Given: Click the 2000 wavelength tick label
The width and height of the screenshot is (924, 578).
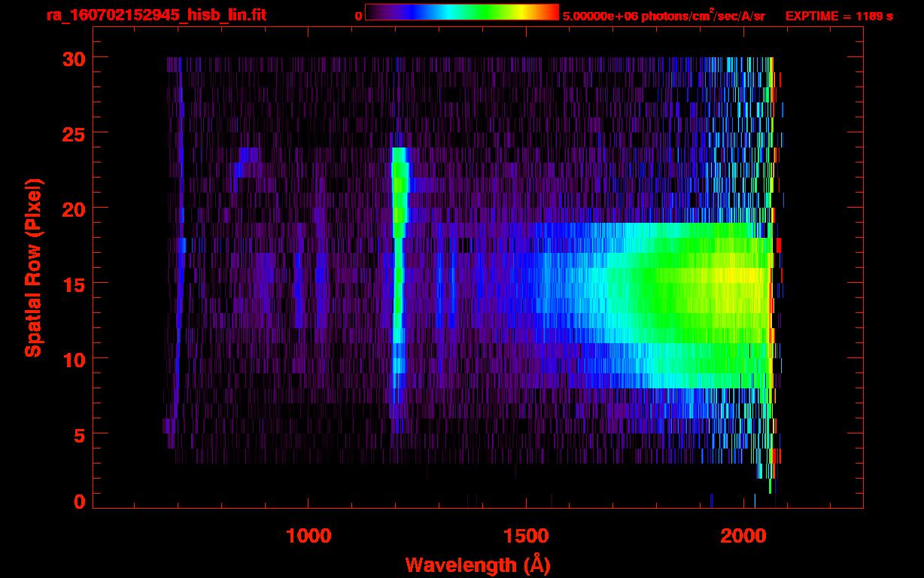Looking at the screenshot, I should (x=743, y=536).
